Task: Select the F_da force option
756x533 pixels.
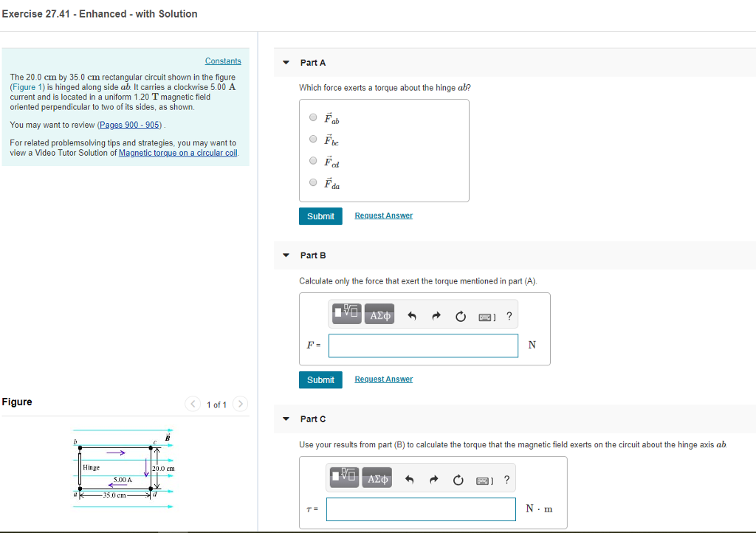Action: click(x=312, y=183)
